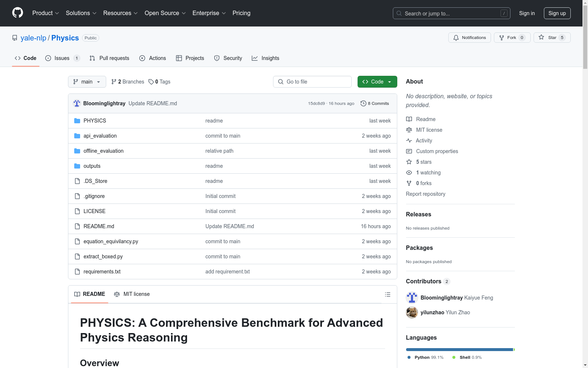
Task: Select the README tab in file viewer
Action: click(90, 294)
